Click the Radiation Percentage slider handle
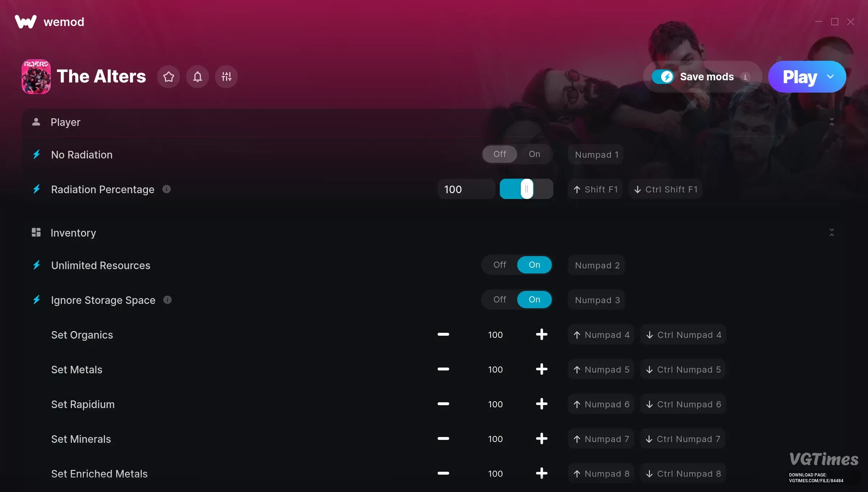This screenshot has width=868, height=492. 527,189
